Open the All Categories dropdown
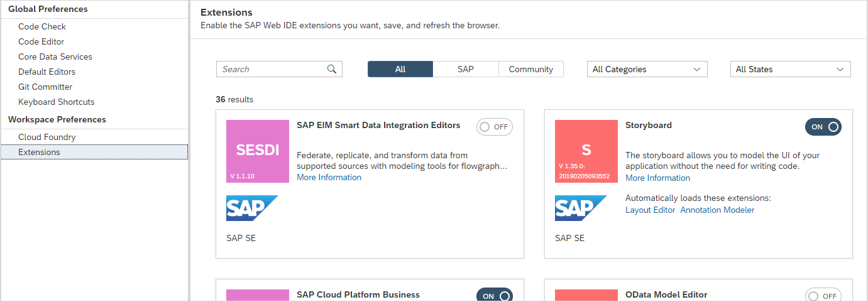 pos(647,69)
